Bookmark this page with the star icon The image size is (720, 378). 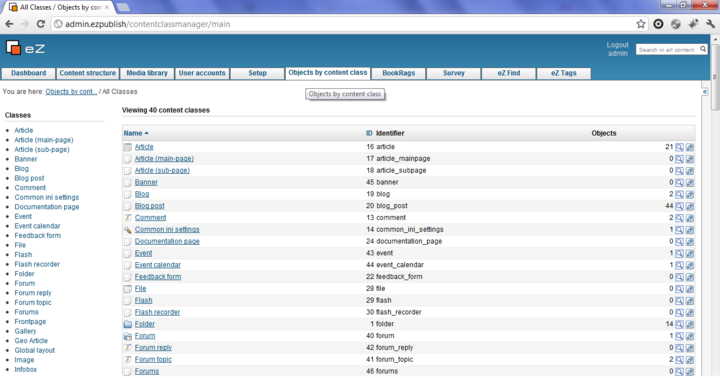(641, 24)
